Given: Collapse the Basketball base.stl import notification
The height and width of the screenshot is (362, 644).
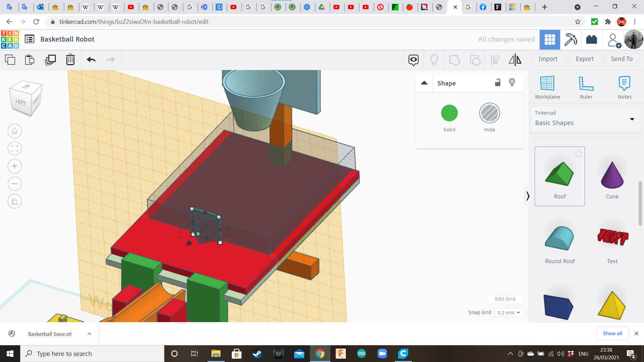Looking at the screenshot, I should click(89, 334).
